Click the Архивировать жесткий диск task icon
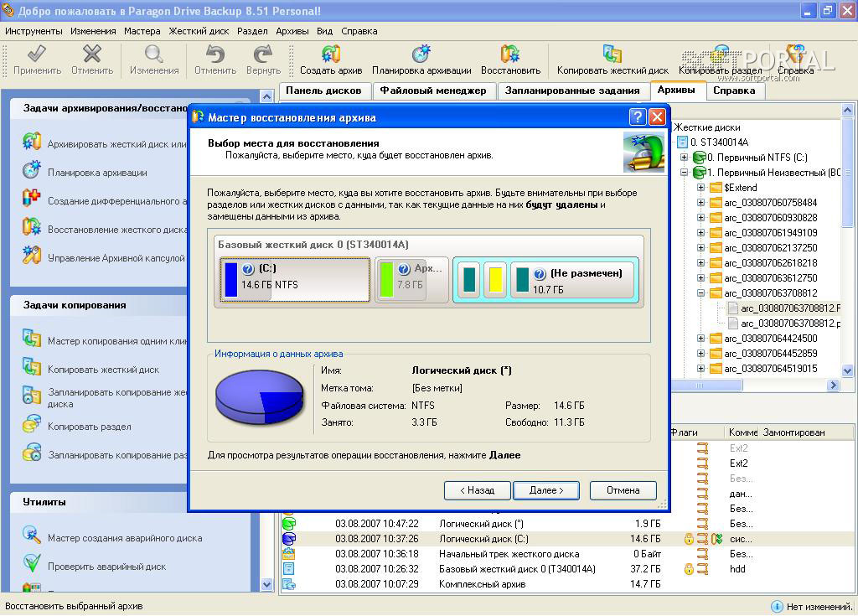This screenshot has height=616, width=858. 32,142
